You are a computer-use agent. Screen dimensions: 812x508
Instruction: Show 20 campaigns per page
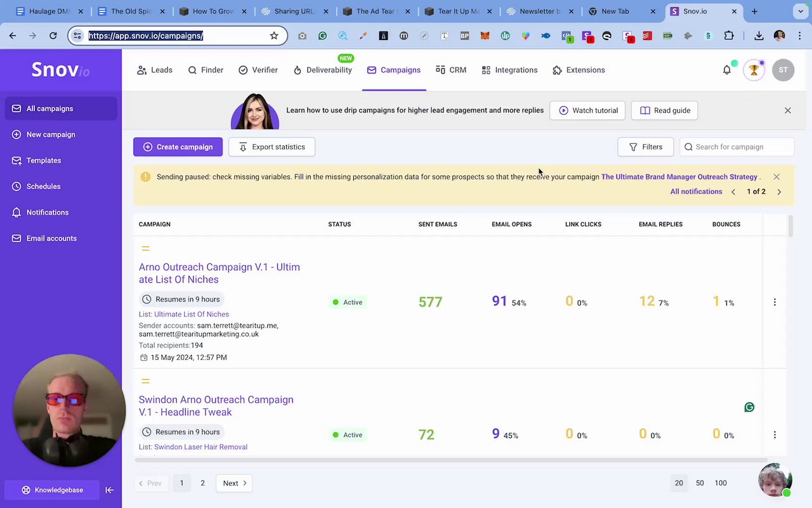click(679, 483)
